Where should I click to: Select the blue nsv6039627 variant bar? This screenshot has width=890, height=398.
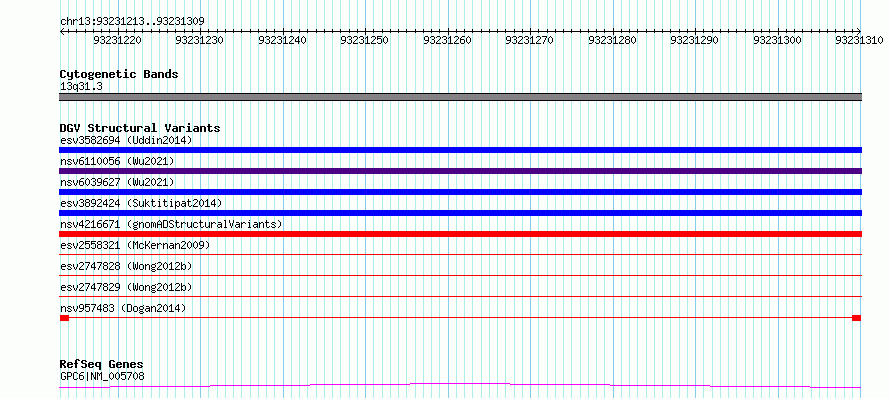461,192
